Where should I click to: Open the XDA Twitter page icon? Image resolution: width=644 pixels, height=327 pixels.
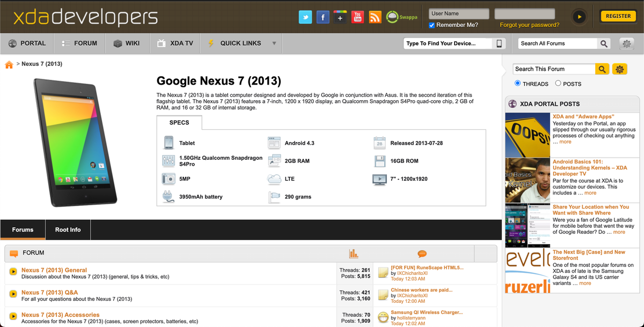305,17
